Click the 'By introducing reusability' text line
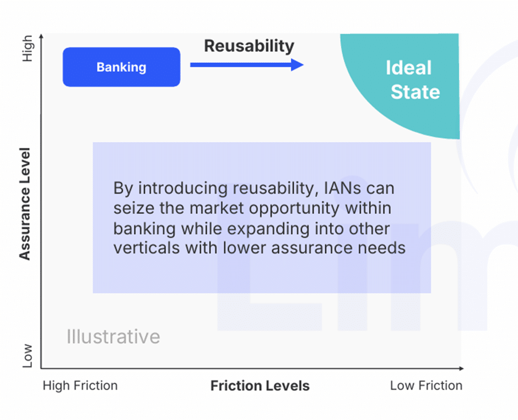The width and height of the screenshot is (518, 420). [253, 189]
